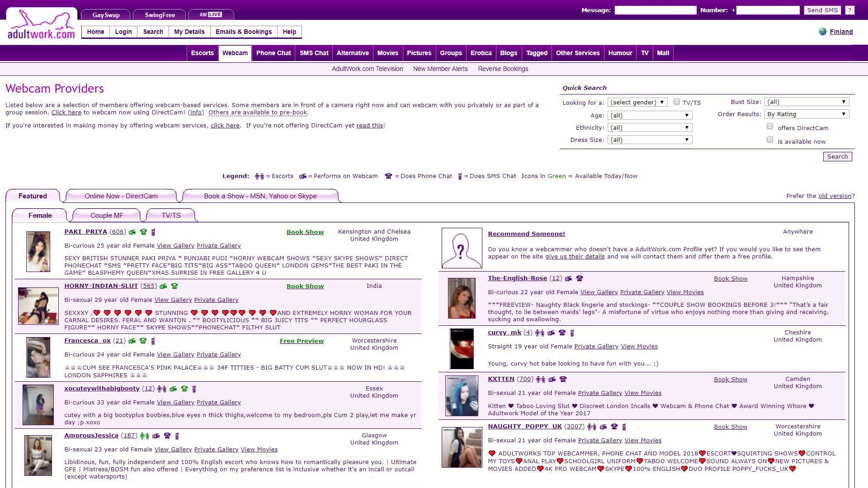868x488 pixels.
Task: Click inside the SMS Message input field
Action: tap(655, 10)
